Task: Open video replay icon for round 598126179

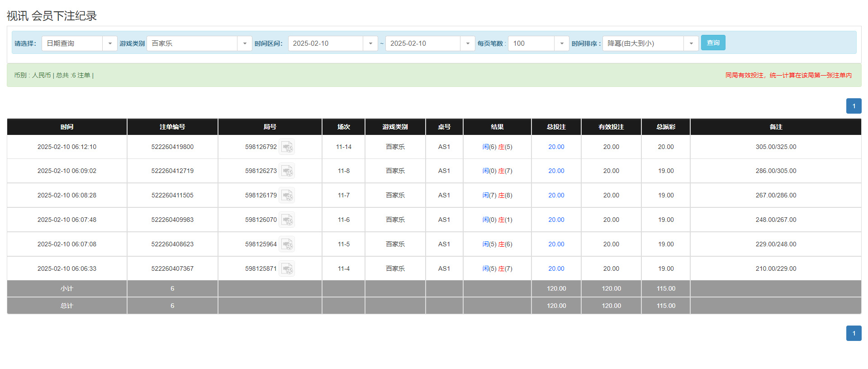Action: click(287, 196)
